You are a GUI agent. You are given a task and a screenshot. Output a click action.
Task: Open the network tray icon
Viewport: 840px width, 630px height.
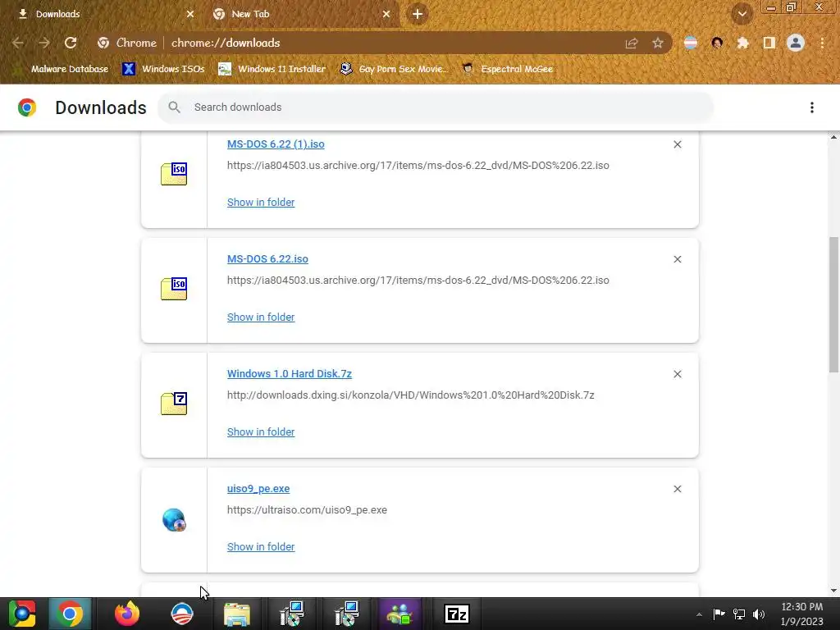(739, 614)
